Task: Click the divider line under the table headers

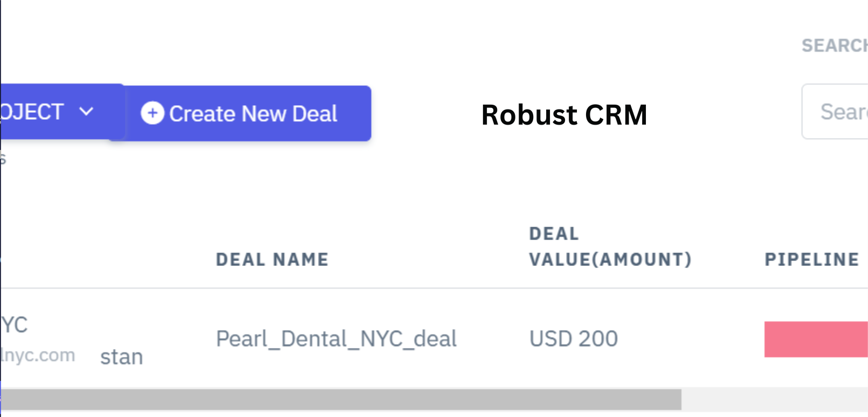Action: (x=431, y=288)
